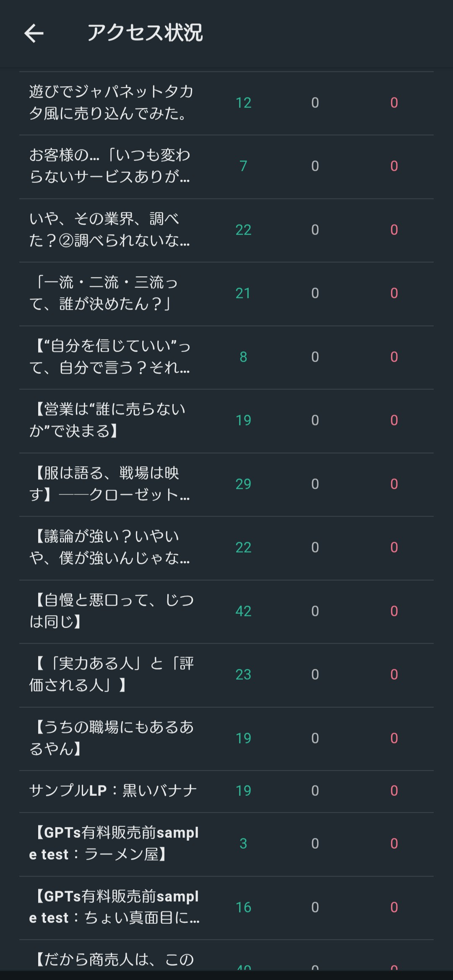Image resolution: width=453 pixels, height=980 pixels.
Task: Tap the アクセス状況 page title
Action: pos(145,33)
